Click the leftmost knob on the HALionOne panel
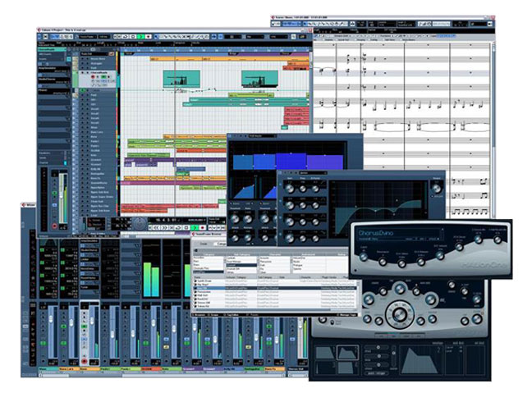532x402 pixels. 364,257
